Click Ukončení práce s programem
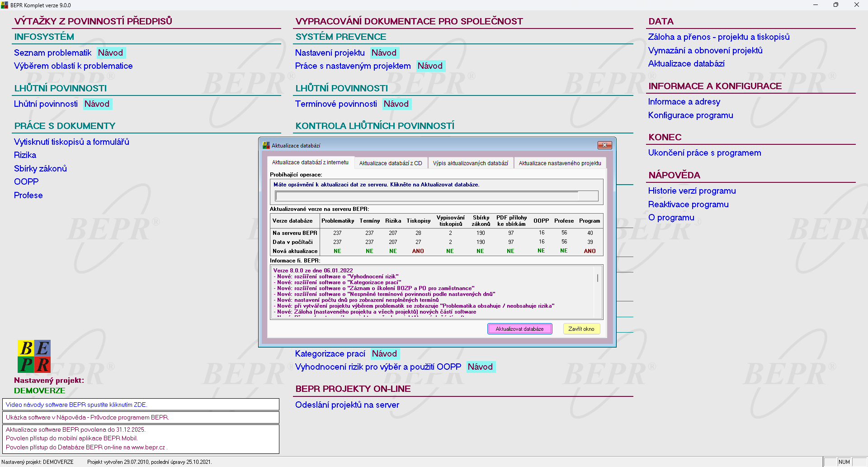This screenshot has width=868, height=467. pos(705,153)
